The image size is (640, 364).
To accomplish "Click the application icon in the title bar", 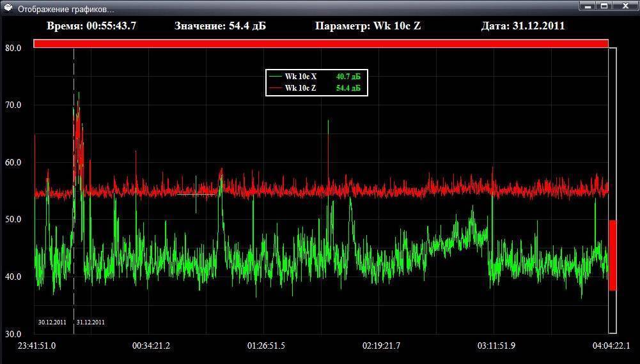I will 8,8.
